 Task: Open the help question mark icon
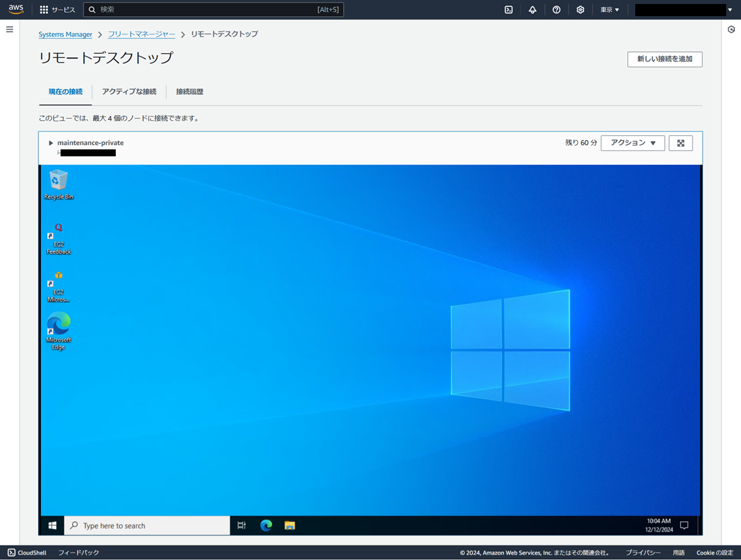pos(556,9)
